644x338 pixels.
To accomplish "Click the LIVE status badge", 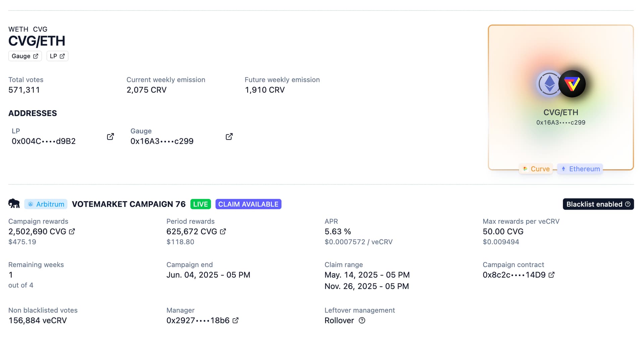I will (x=201, y=204).
